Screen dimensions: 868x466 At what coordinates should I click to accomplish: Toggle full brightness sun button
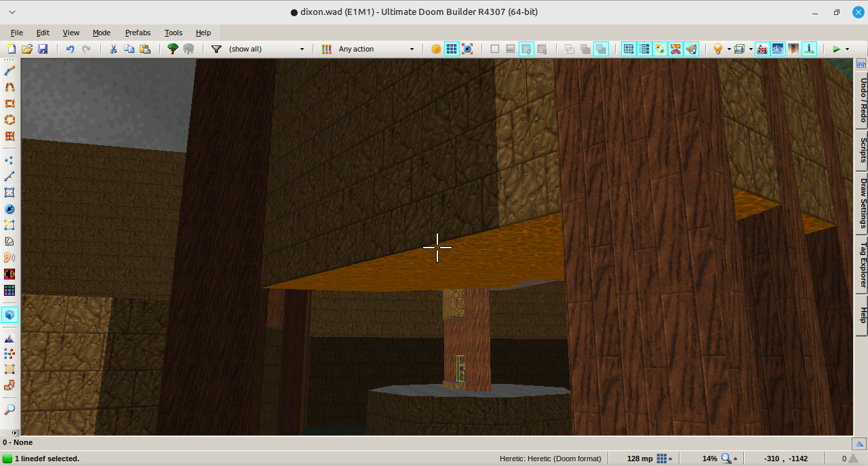click(436, 49)
